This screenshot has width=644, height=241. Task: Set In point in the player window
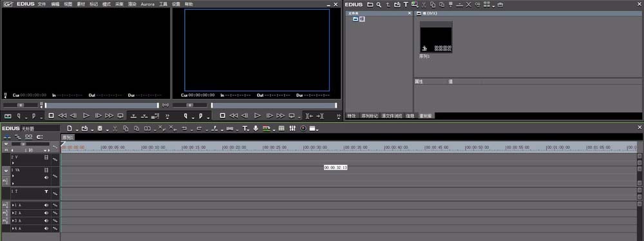click(19, 116)
